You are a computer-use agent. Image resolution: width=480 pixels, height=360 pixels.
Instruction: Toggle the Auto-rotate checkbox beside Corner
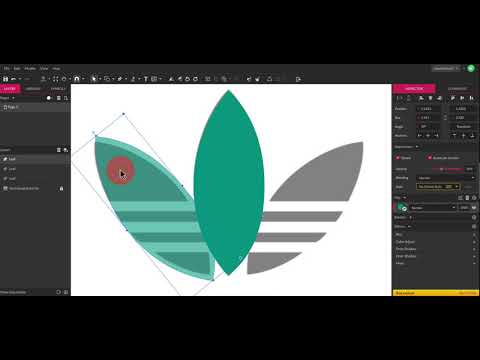(x=430, y=158)
